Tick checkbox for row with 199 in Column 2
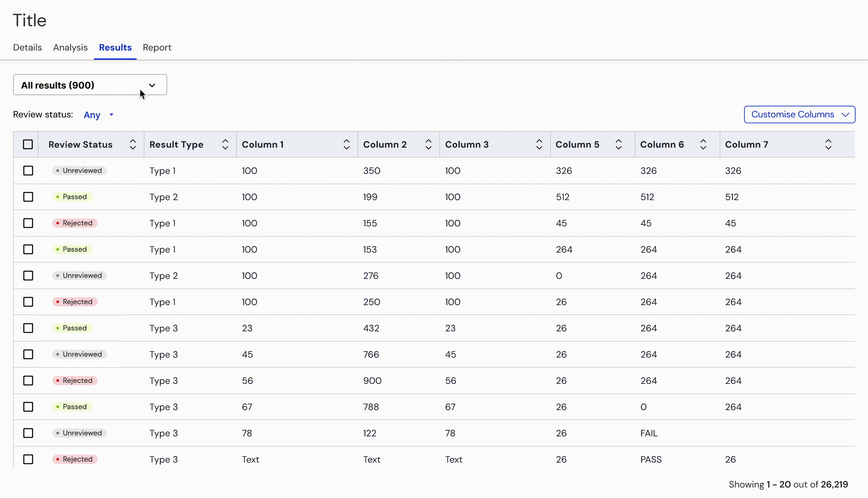Screen dimensions: 868x498 [28, 197]
